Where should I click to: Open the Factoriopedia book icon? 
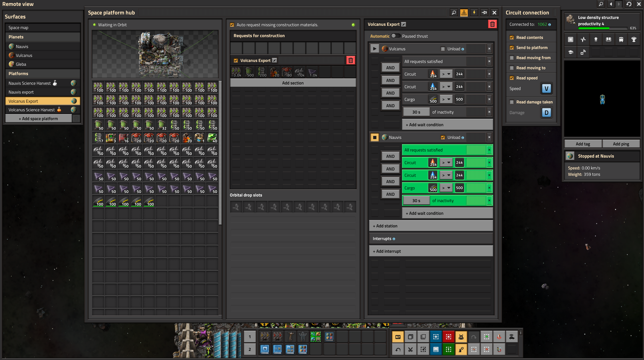609,39
